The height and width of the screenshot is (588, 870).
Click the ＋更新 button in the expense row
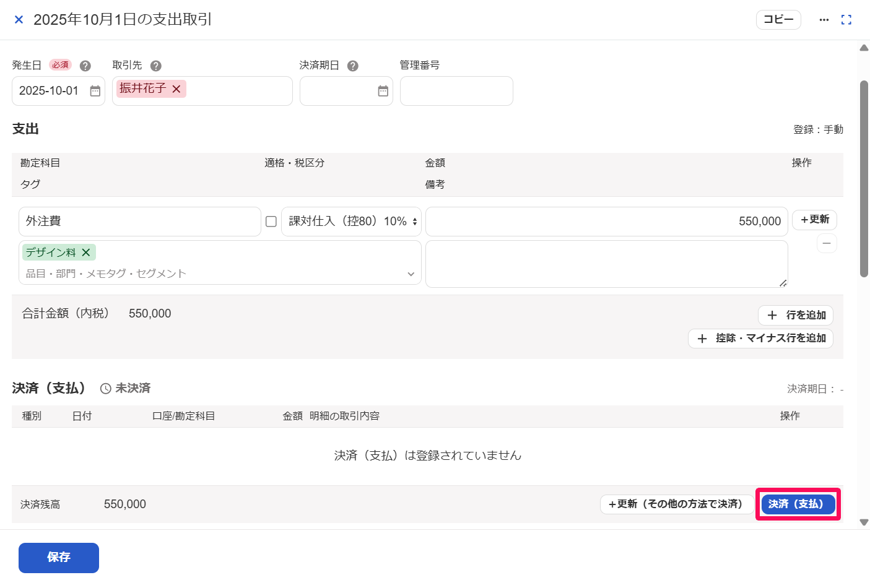pyautogui.click(x=815, y=220)
